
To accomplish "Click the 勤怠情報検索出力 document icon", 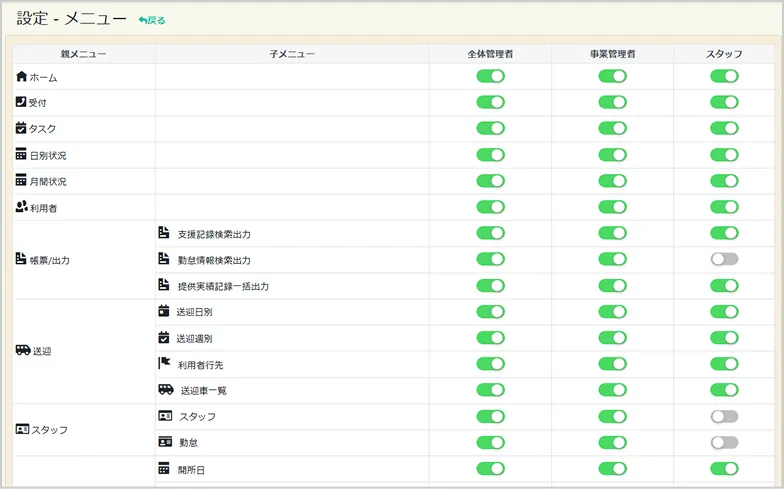I will tap(164, 258).
